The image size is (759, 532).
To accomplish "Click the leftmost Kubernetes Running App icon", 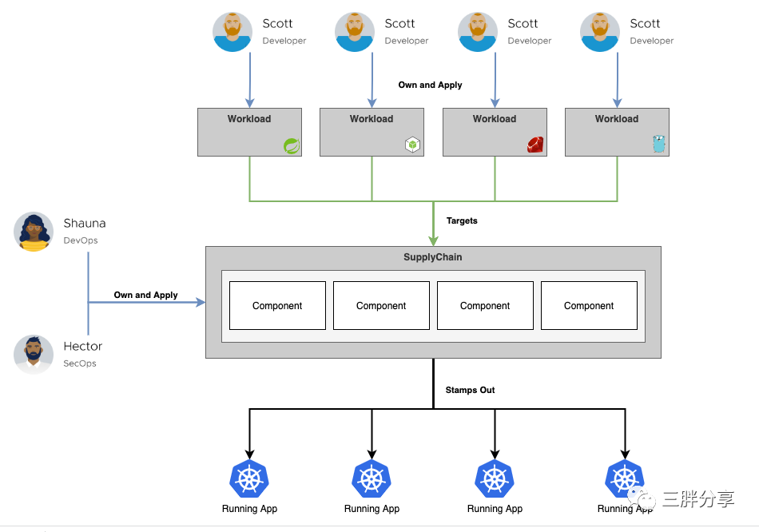I will pos(249,479).
